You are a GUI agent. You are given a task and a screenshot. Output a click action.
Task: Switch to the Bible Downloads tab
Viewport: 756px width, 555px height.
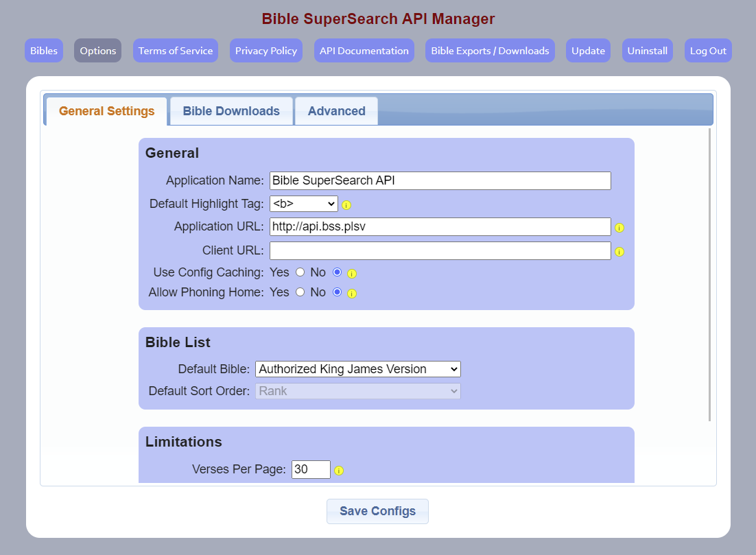231,111
